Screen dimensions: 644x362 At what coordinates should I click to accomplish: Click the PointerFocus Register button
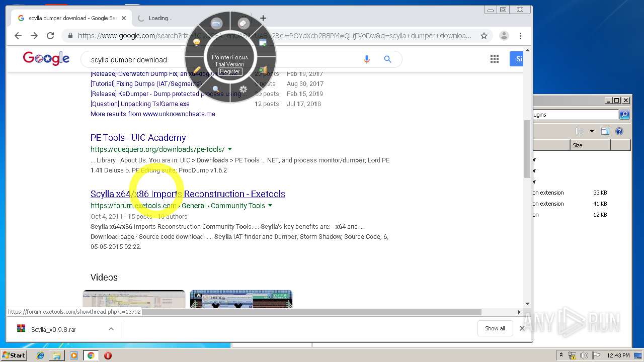point(230,71)
